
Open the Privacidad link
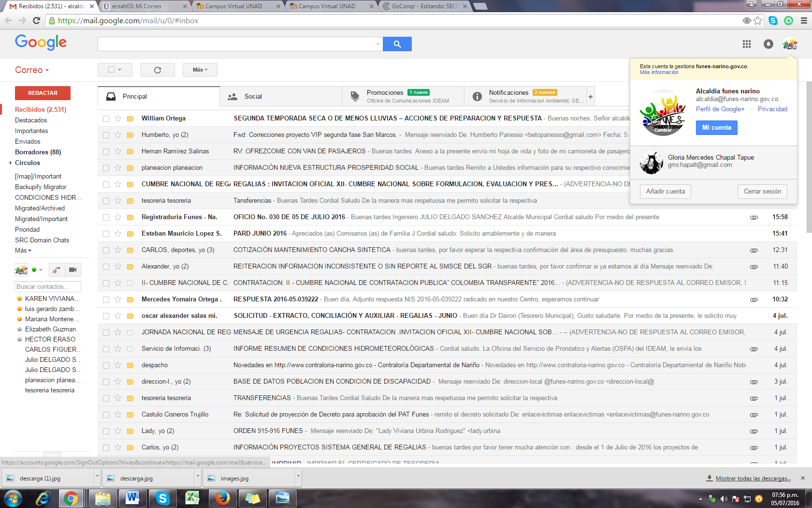tap(772, 109)
